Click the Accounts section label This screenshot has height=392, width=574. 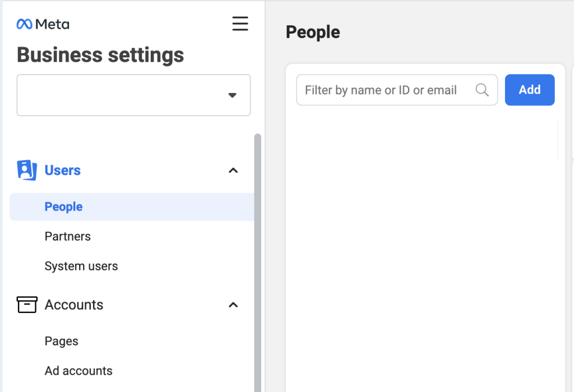pos(73,305)
